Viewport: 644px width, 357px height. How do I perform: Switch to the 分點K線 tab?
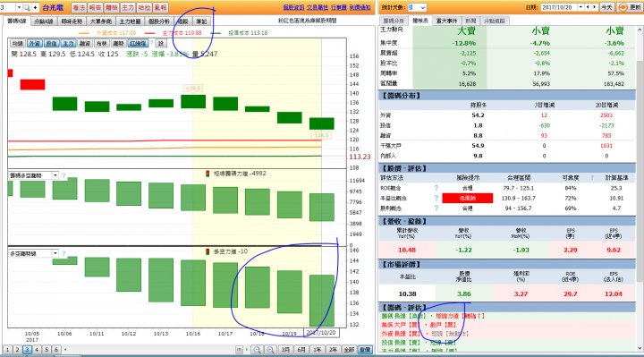[x=44, y=21]
